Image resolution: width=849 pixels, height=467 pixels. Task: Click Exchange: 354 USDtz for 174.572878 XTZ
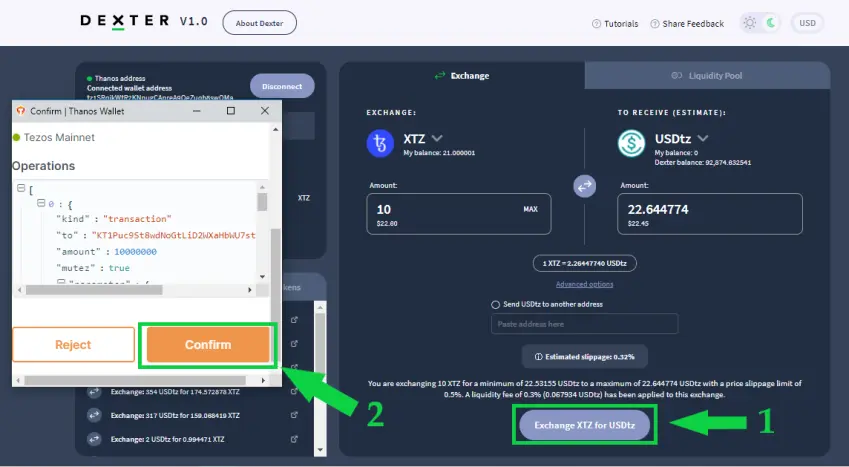tap(175, 392)
